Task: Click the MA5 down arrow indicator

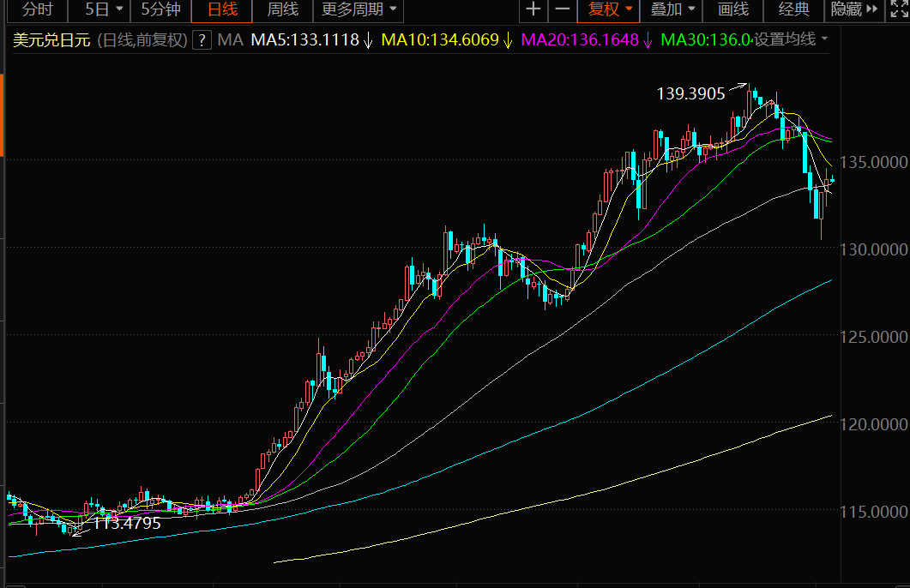Action: [x=368, y=40]
